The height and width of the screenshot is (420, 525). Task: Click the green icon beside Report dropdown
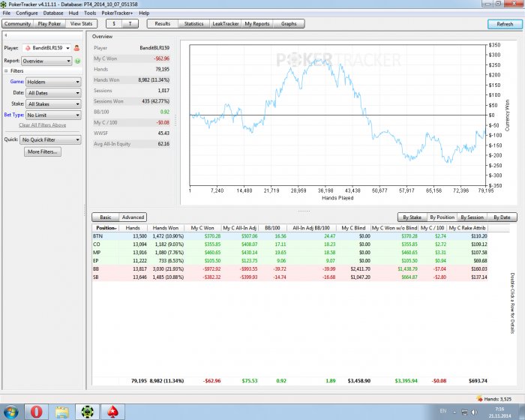[x=77, y=61]
